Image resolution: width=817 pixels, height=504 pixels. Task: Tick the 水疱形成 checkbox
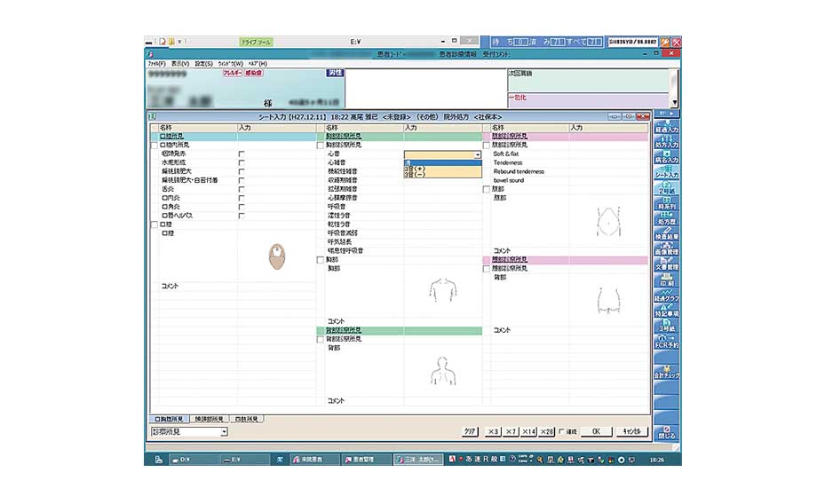pyautogui.click(x=241, y=162)
